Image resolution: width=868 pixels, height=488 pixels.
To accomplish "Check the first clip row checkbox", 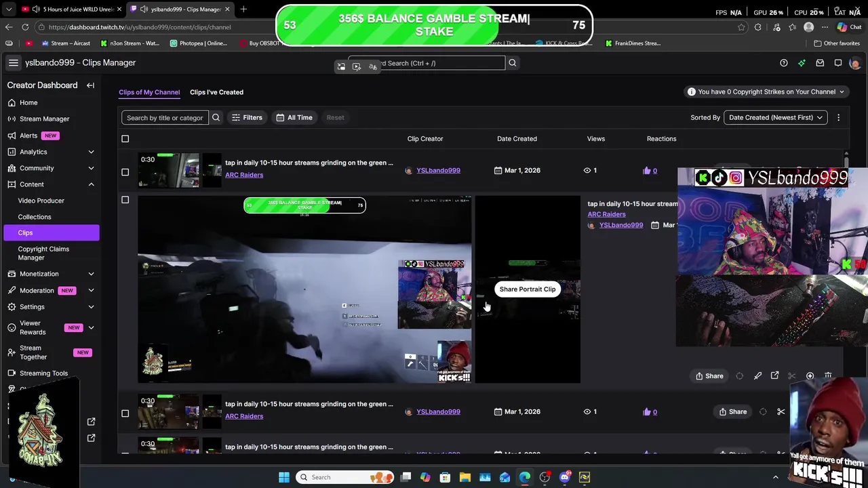I will tap(125, 172).
